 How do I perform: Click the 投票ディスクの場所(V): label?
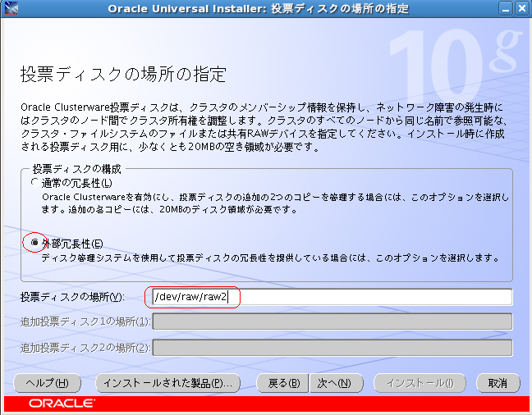click(72, 297)
